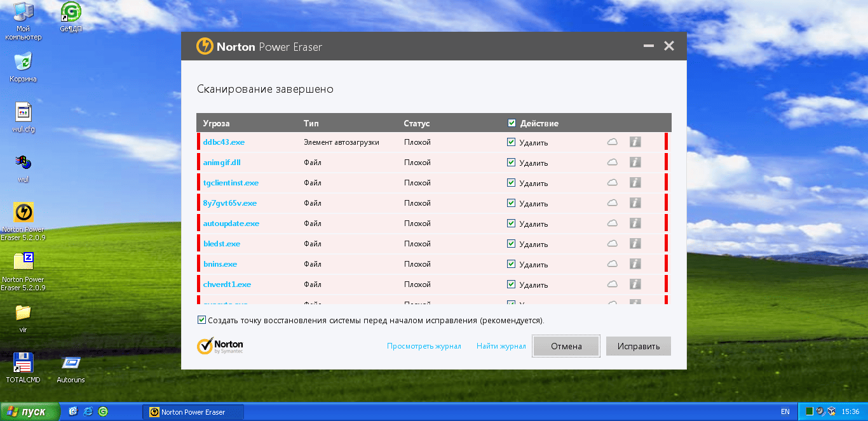Uncheck Удалить for bledst.exe
The height and width of the screenshot is (421, 868).
tap(511, 244)
